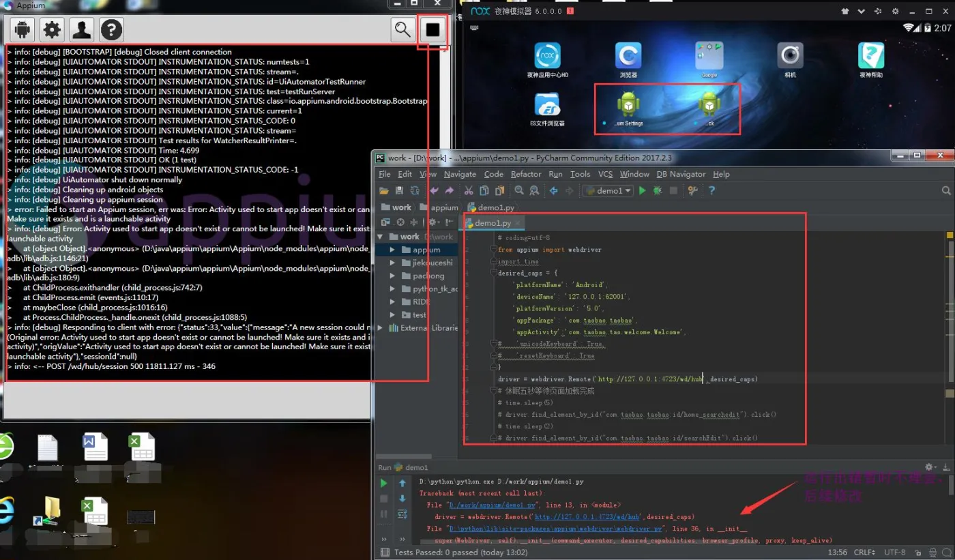Open demo1 run configuration dropdown

click(608, 191)
